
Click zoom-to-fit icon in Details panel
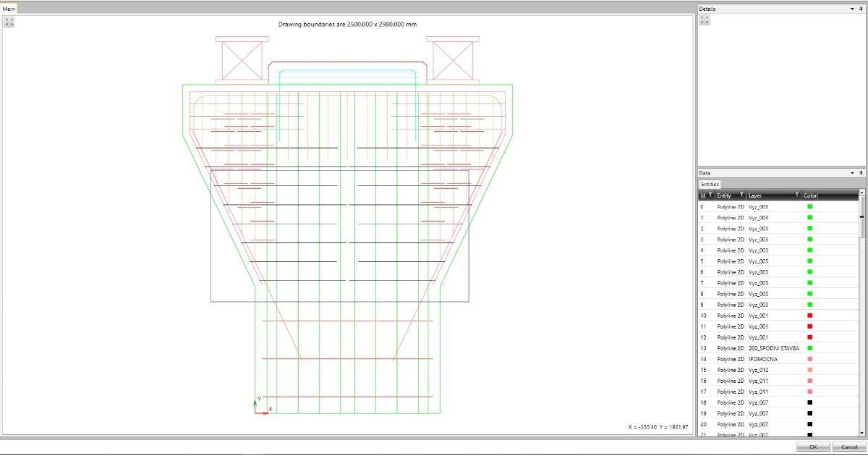(x=705, y=20)
